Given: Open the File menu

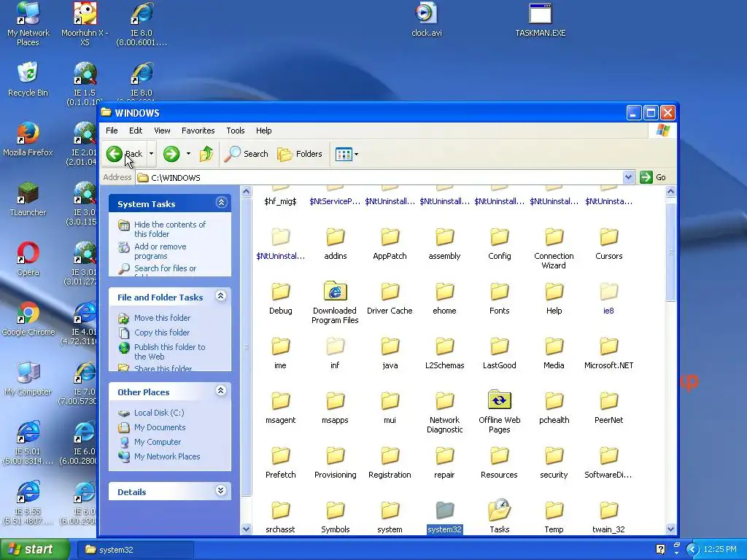Looking at the screenshot, I should click(112, 131).
